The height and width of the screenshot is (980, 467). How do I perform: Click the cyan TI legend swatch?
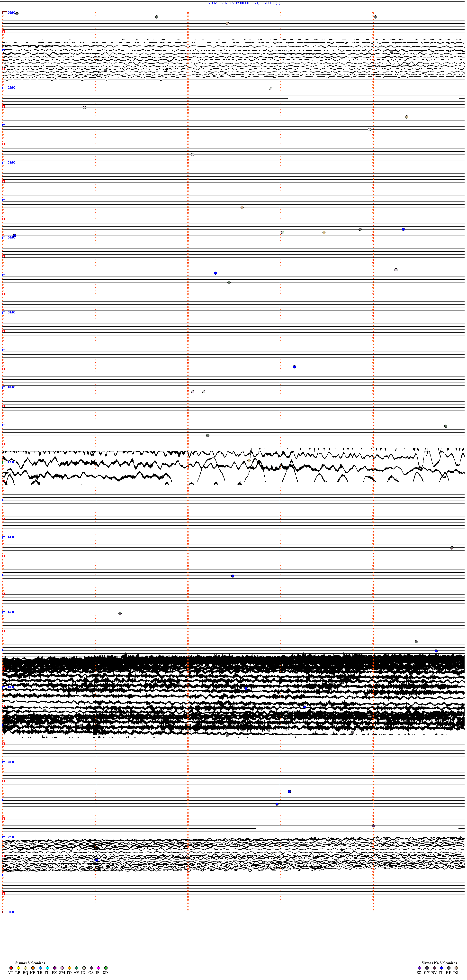[47, 968]
